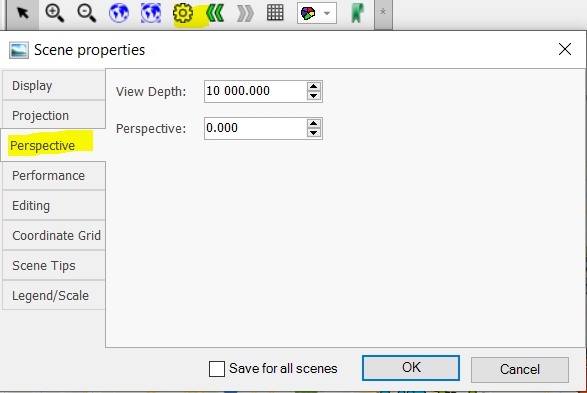
Task: Select the arrow pointer tool
Action: (x=23, y=13)
